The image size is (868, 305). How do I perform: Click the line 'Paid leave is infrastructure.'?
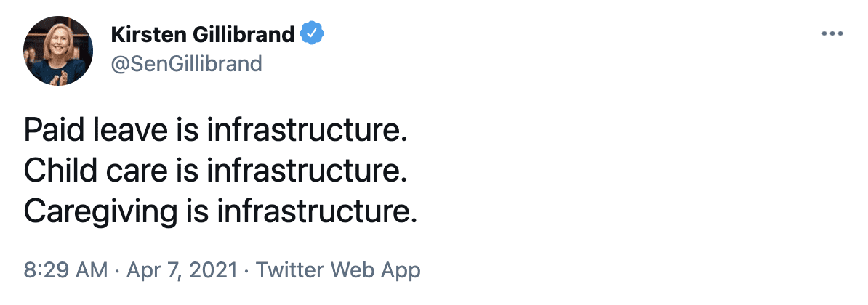click(215, 130)
